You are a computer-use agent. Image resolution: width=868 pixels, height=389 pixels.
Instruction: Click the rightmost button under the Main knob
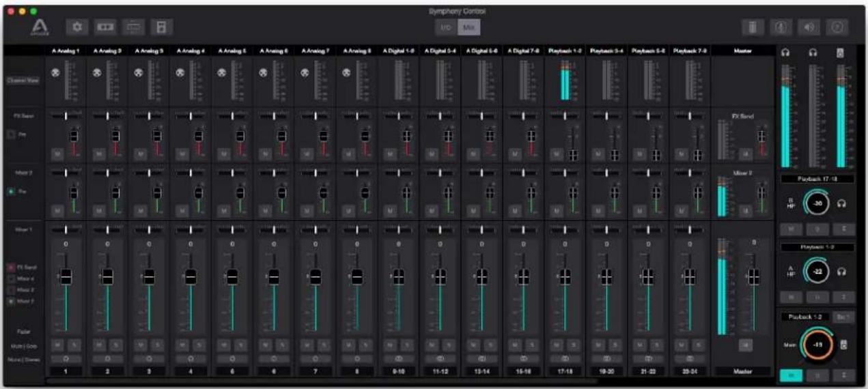click(843, 375)
